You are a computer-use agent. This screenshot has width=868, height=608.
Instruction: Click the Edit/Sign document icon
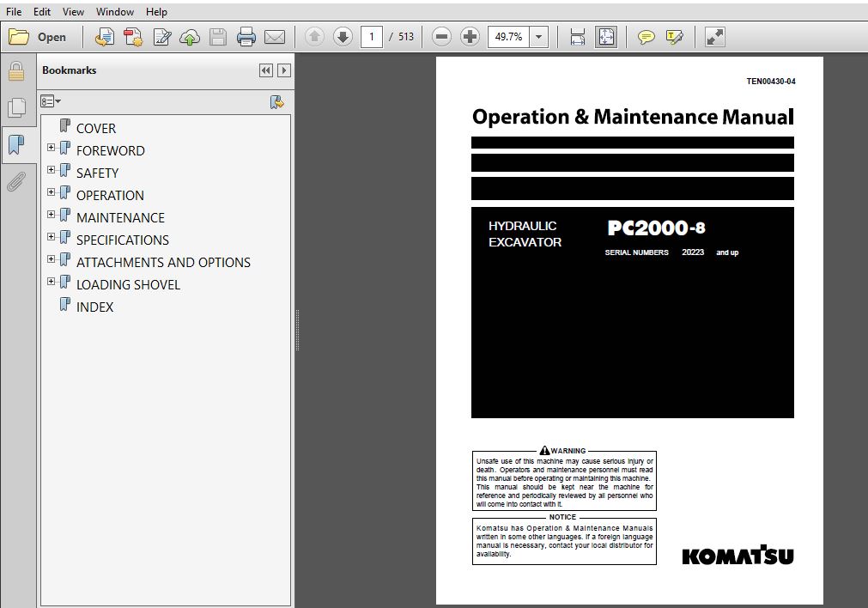click(161, 37)
